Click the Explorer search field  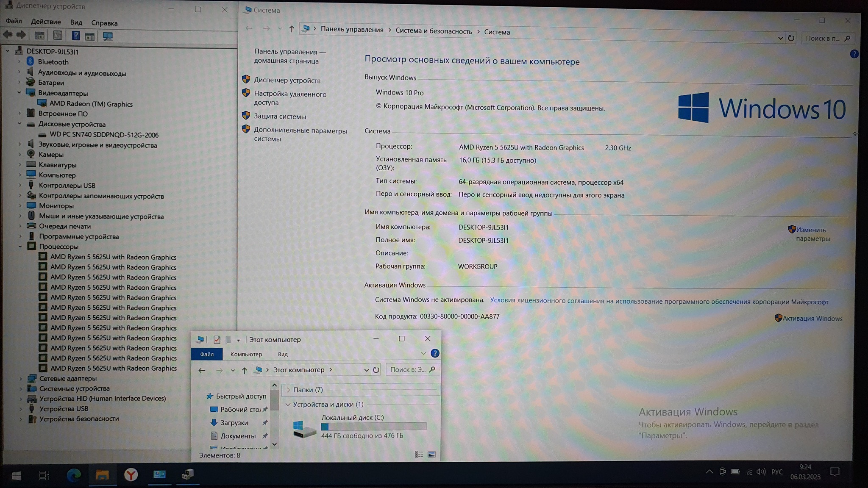tap(408, 370)
